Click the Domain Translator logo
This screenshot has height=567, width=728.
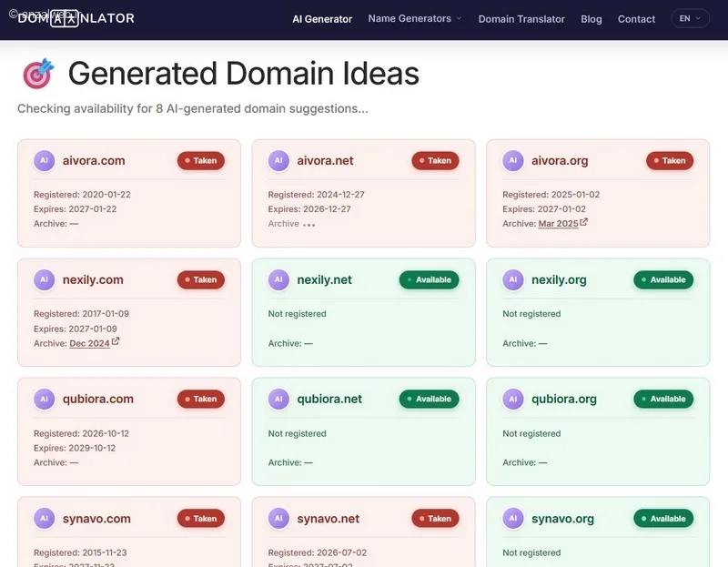click(x=76, y=18)
